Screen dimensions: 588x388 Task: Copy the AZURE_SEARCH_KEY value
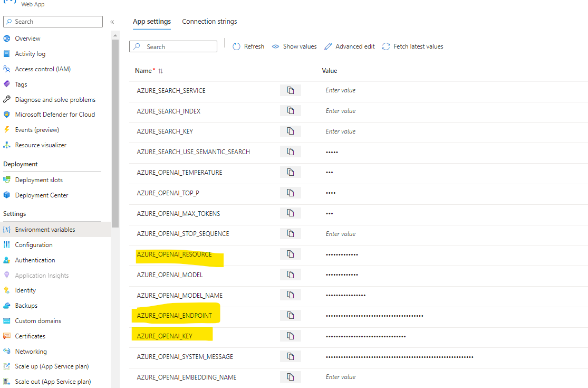(290, 131)
